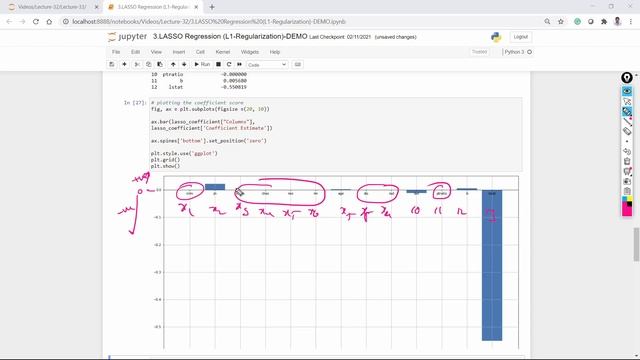Save the notebook with the save and checkpoint icon
640x360 pixels.
[x=111, y=64]
